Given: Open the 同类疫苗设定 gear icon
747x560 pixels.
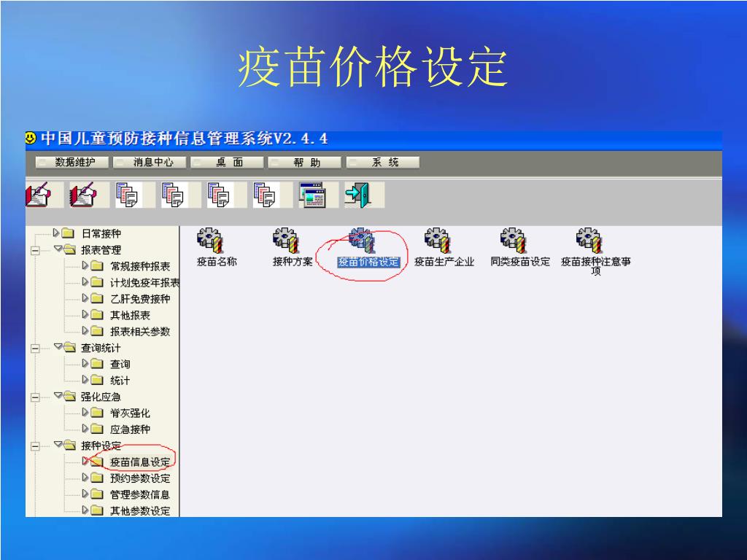Looking at the screenshot, I should tap(513, 241).
